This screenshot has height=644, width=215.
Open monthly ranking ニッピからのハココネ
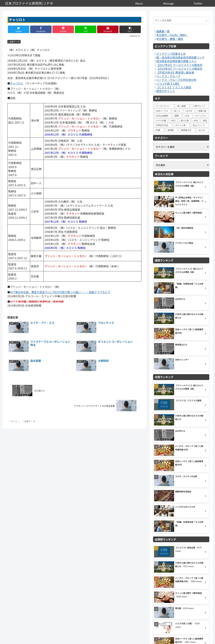tap(181, 511)
